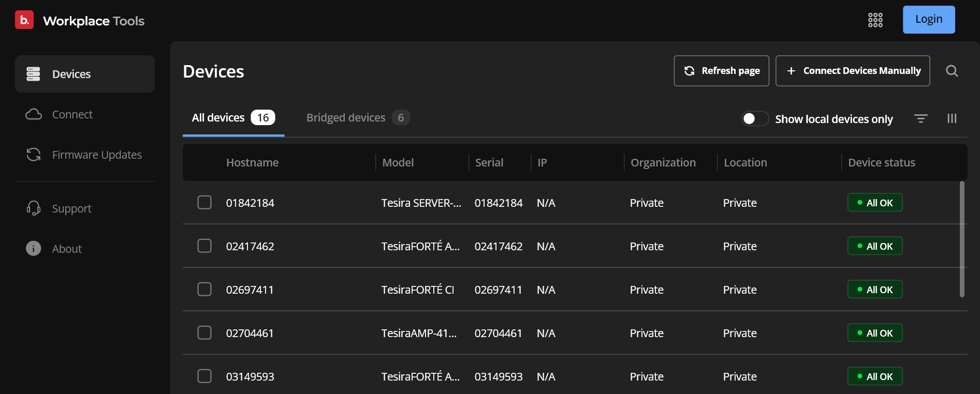Switch to the Bridged devices tab
980x394 pixels.
pos(358,118)
